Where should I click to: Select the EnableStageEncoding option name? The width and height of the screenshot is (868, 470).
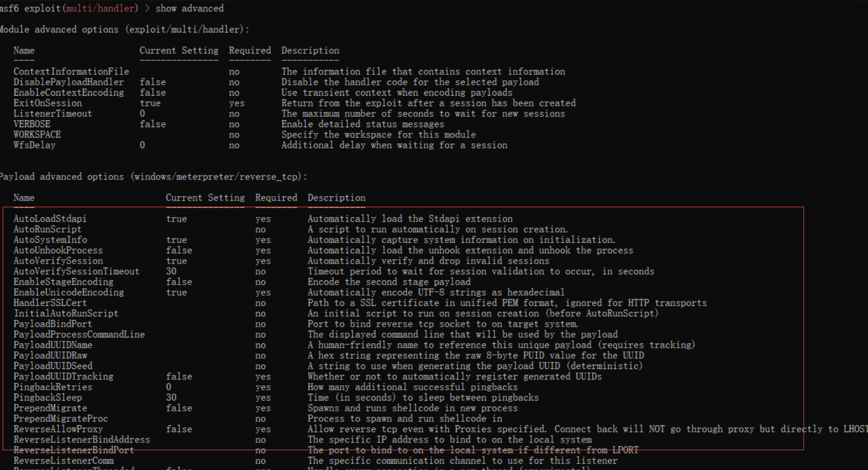click(63, 282)
